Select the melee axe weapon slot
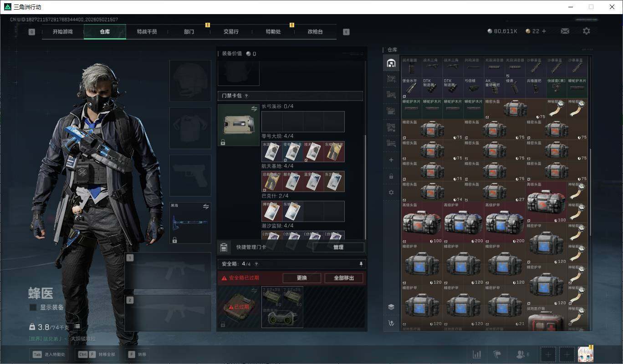Image resolution: width=623 pixels, height=364 pixels. click(x=190, y=223)
